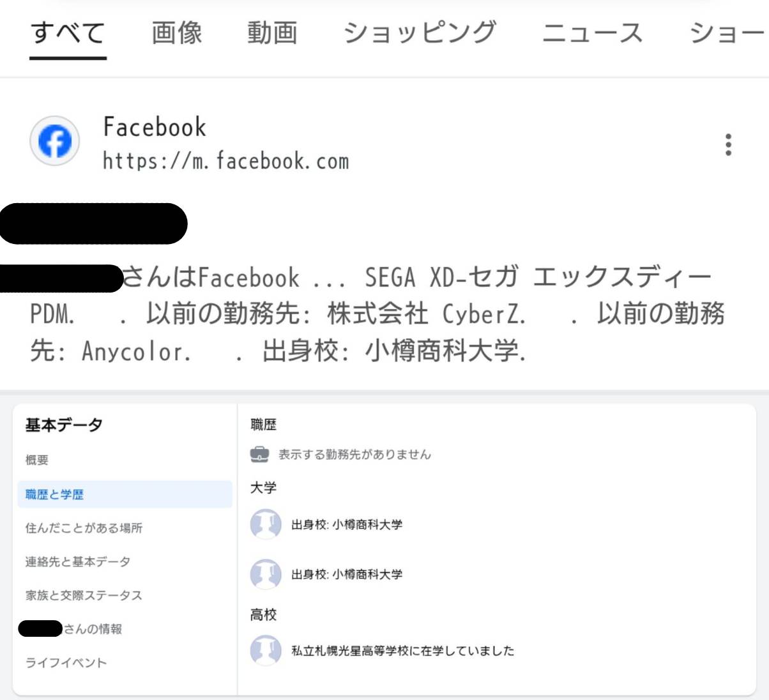Open 家族と交際ステータス section
The height and width of the screenshot is (700, 769).
pos(84,595)
